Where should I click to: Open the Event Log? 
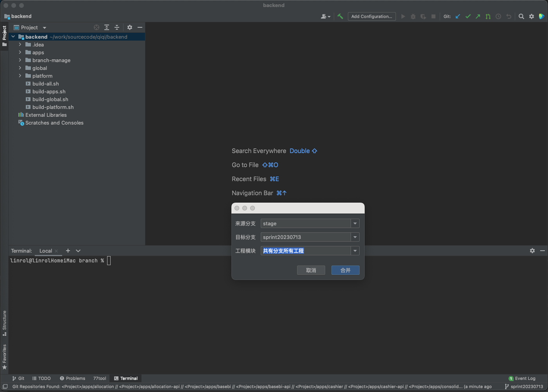[522, 378]
